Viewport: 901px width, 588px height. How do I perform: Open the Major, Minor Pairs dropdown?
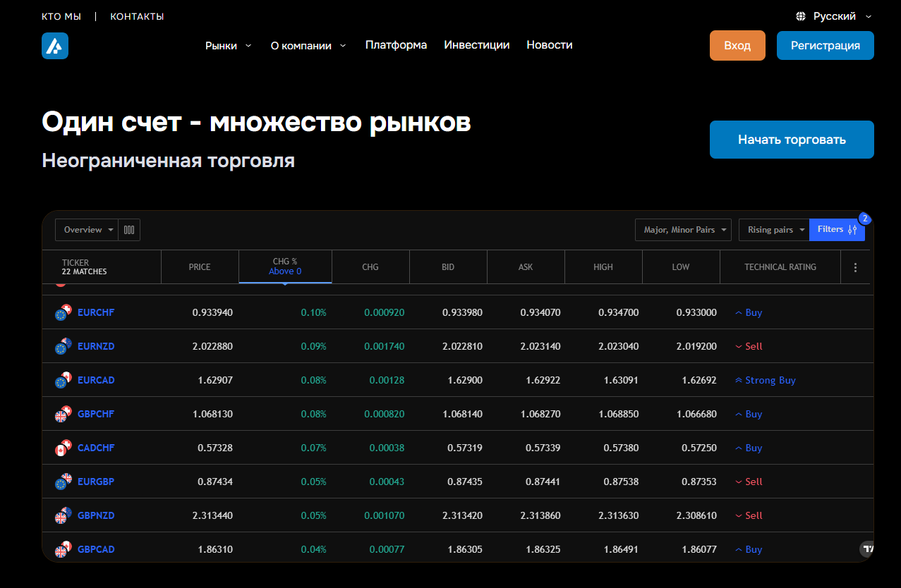pos(683,230)
